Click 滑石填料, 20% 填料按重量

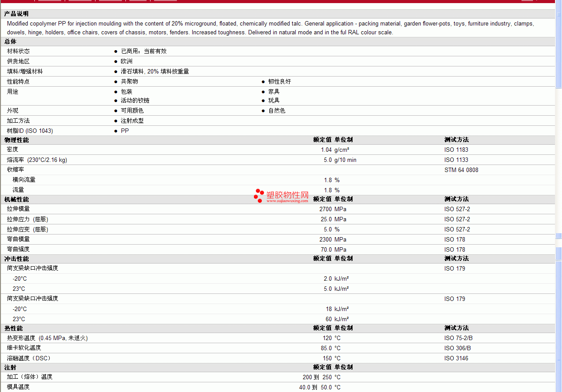coord(154,71)
